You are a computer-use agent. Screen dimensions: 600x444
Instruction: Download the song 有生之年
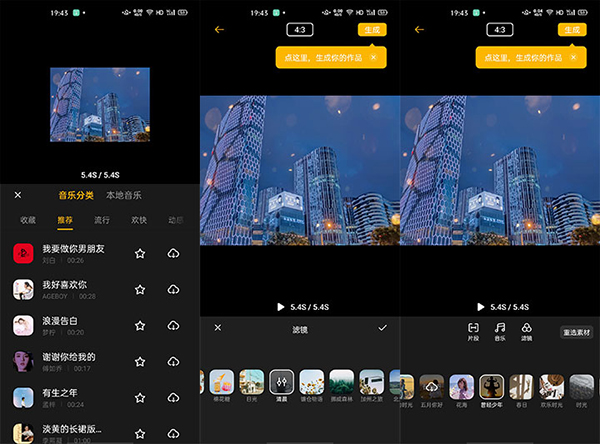point(173,398)
